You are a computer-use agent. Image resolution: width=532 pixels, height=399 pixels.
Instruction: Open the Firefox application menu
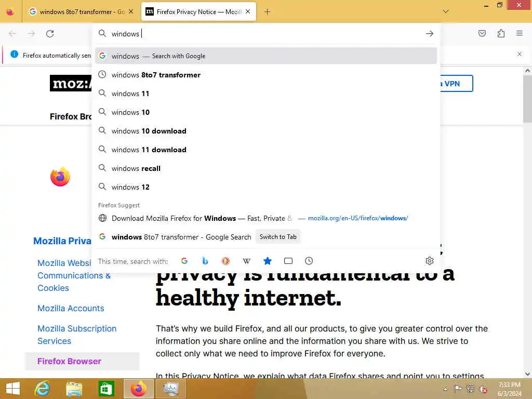(x=520, y=33)
